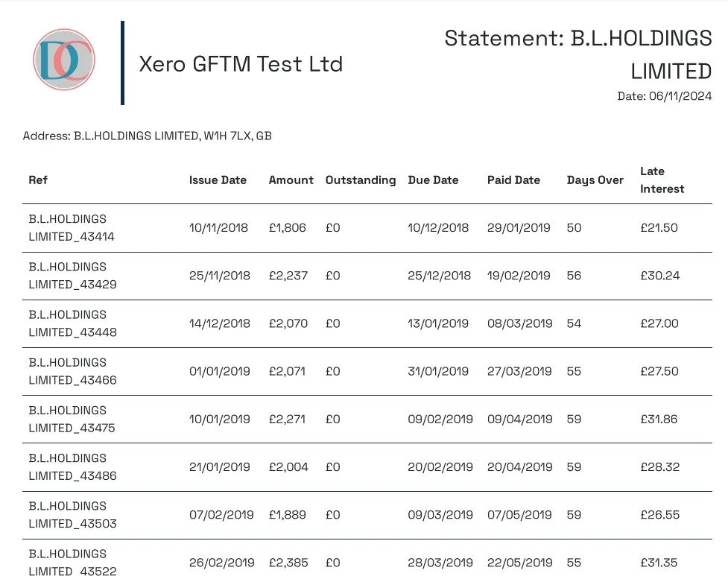Click the amount £2,237
The height and width of the screenshot is (576, 728).
[x=288, y=276]
